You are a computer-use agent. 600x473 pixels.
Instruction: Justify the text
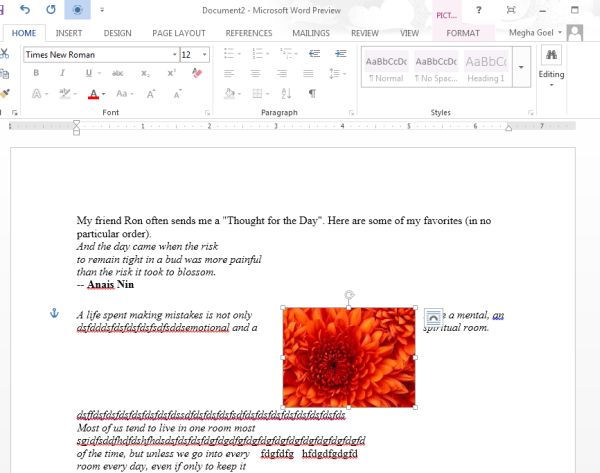(x=308, y=73)
